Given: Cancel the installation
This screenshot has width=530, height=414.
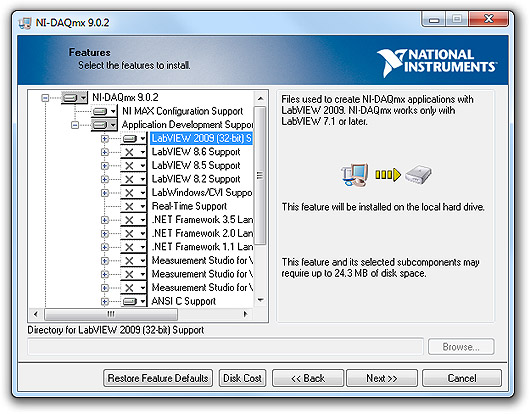Looking at the screenshot, I should 462,378.
